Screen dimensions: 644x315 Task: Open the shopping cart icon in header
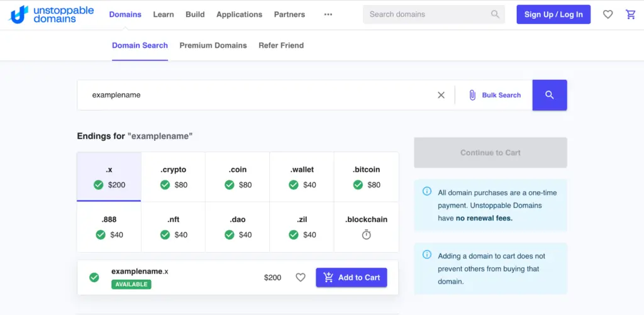point(630,14)
